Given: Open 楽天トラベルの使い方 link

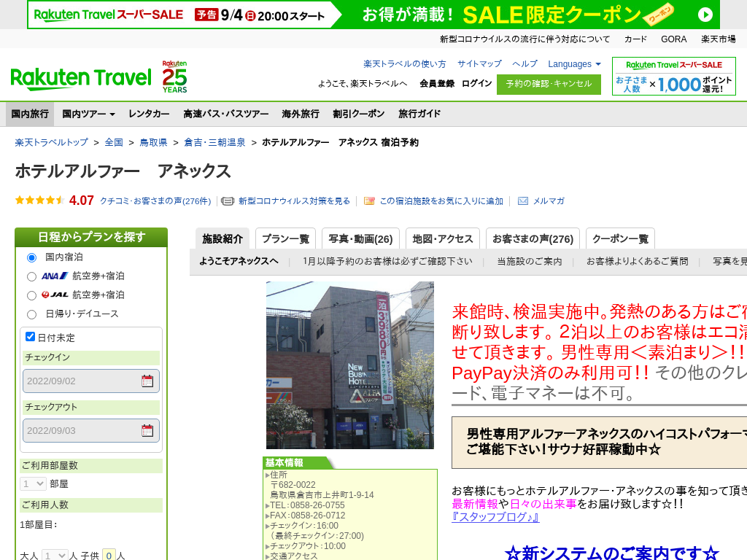Looking at the screenshot, I should (404, 64).
